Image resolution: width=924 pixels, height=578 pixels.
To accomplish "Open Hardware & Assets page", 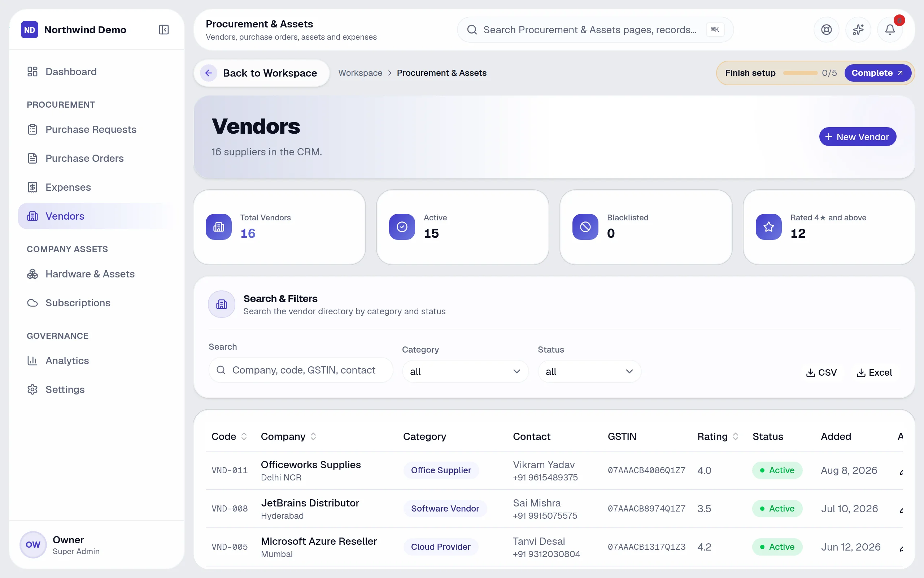I will point(96,274).
